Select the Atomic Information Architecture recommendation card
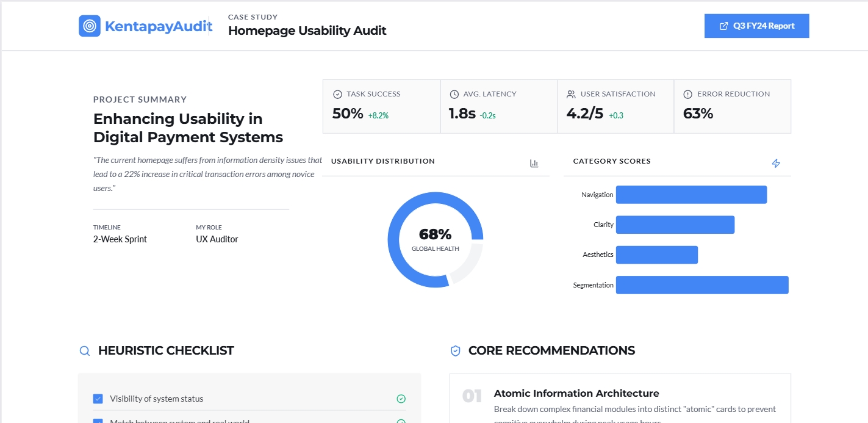The width and height of the screenshot is (868, 423). [620, 399]
